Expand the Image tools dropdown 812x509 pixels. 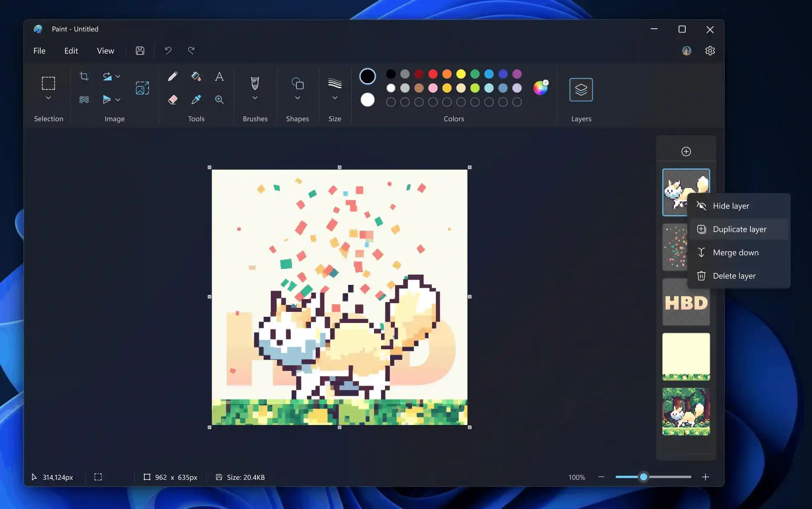click(x=118, y=76)
